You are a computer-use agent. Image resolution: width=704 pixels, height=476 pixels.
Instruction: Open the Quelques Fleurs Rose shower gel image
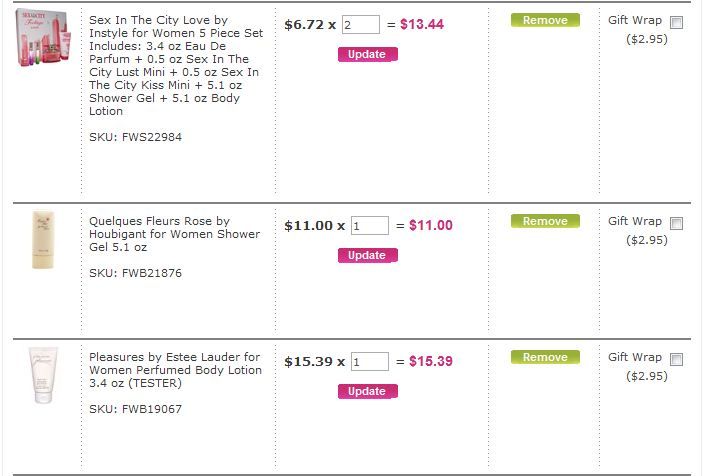[43, 240]
